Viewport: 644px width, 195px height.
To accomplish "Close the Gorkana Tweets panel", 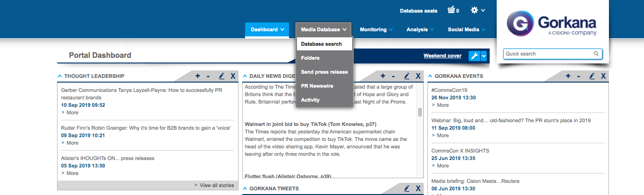I will tap(418, 188).
